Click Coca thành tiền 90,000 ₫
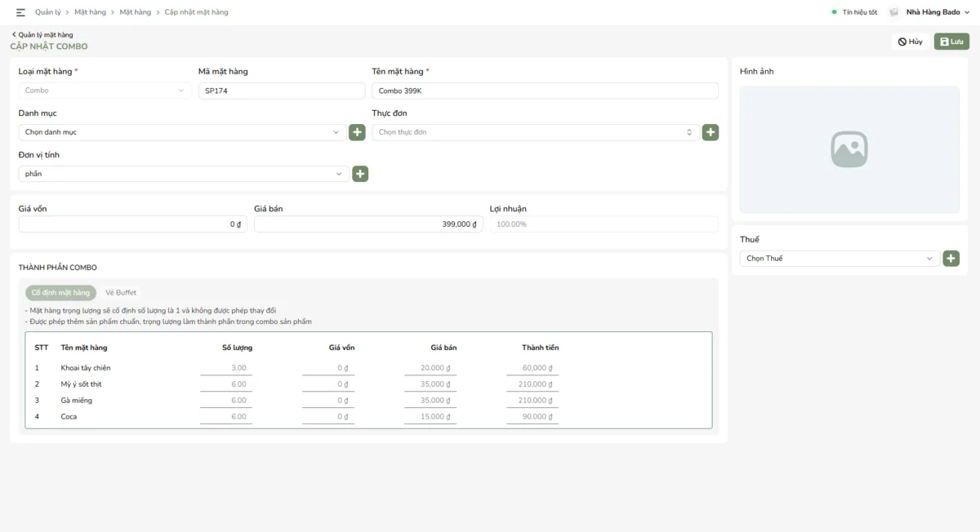Screen dimensions: 980x532 pos(532,417)
